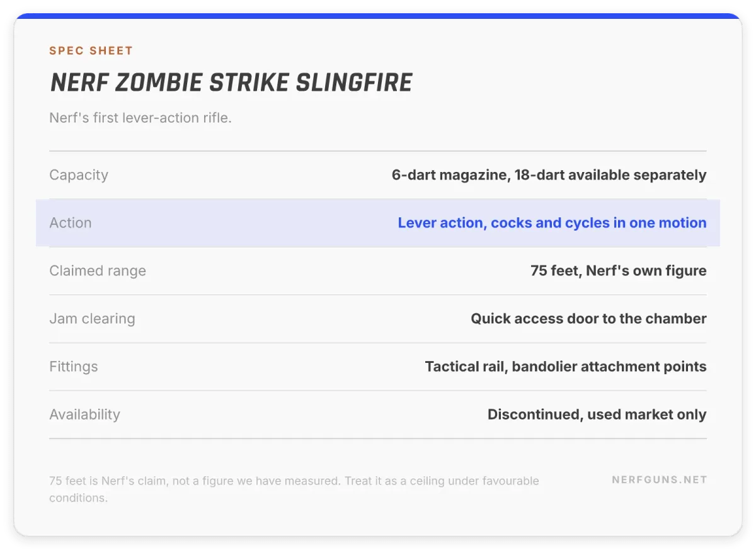Click 'Discontinued, used market only' value

[x=597, y=415]
